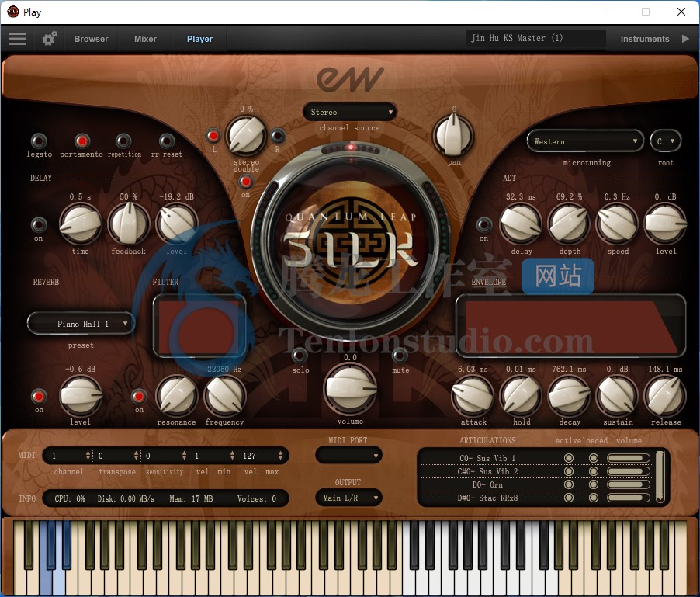Click the articulations list scrollbar
Viewport: 700px width, 597px height.
click(x=660, y=476)
